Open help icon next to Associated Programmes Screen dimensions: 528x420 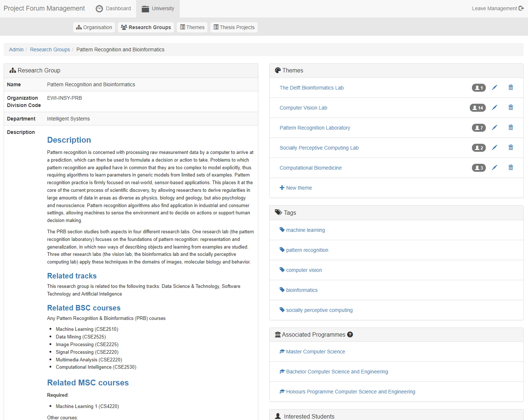pyautogui.click(x=350, y=334)
